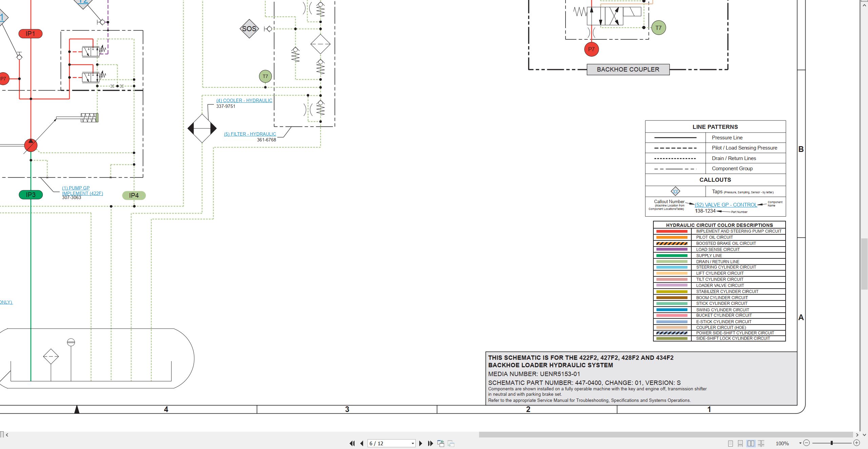Click part number 307-3063

tap(71, 198)
